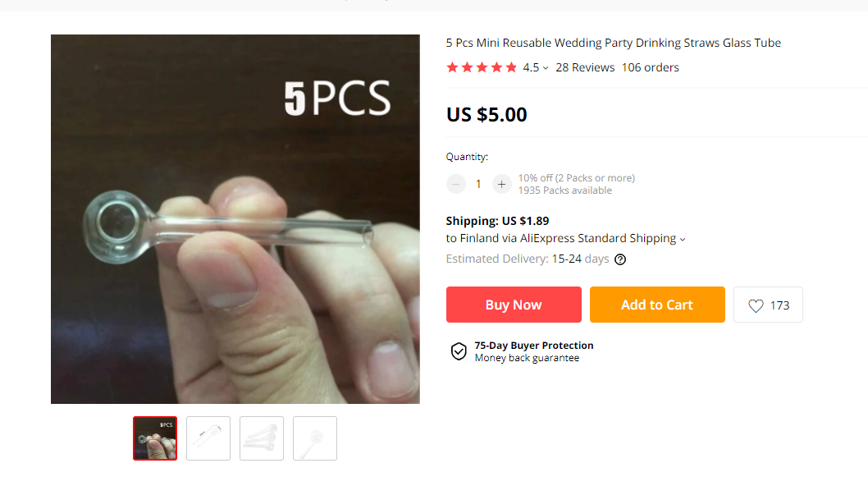The image size is (868, 486).
Task: Click the quantity number field
Action: point(479,185)
